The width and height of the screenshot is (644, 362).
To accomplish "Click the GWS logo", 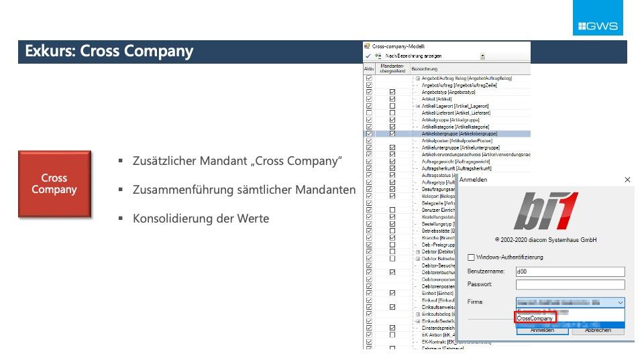I will (598, 18).
